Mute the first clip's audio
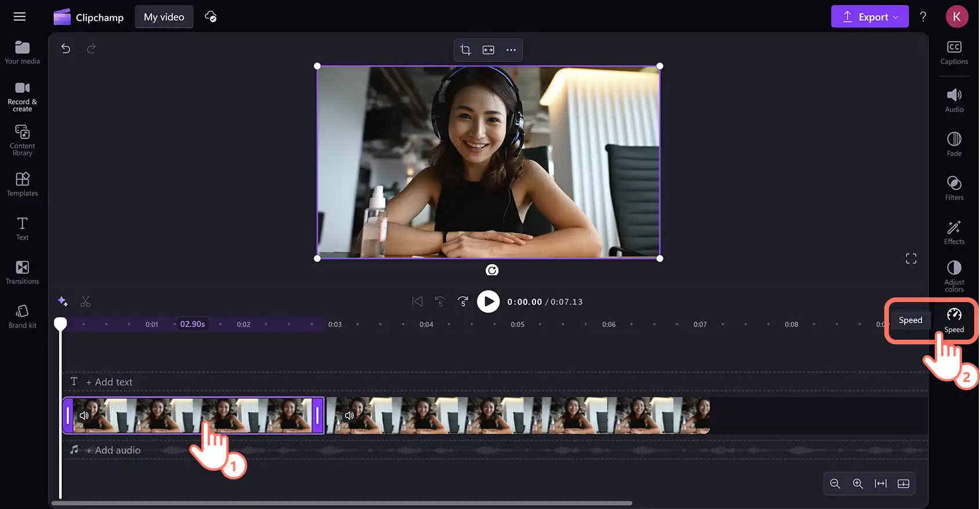Viewport: 980px width, 509px height. [84, 415]
